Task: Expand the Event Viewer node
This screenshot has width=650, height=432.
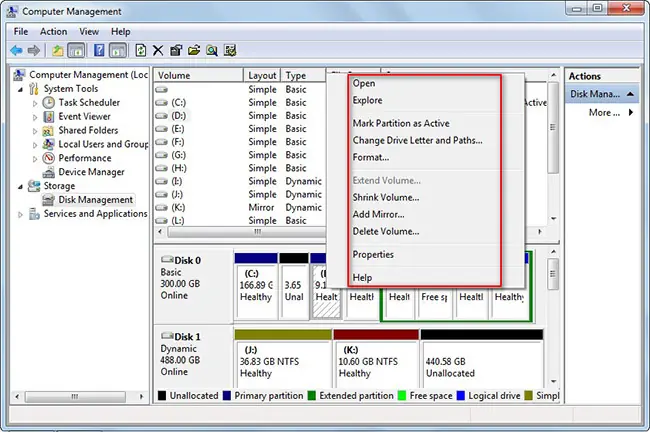Action: click(x=35, y=117)
